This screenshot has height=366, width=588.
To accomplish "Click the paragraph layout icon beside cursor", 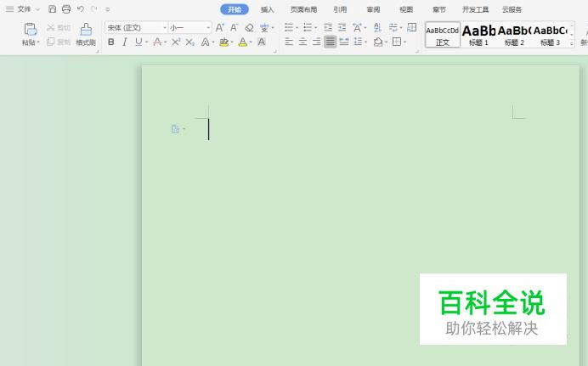I will (175, 129).
